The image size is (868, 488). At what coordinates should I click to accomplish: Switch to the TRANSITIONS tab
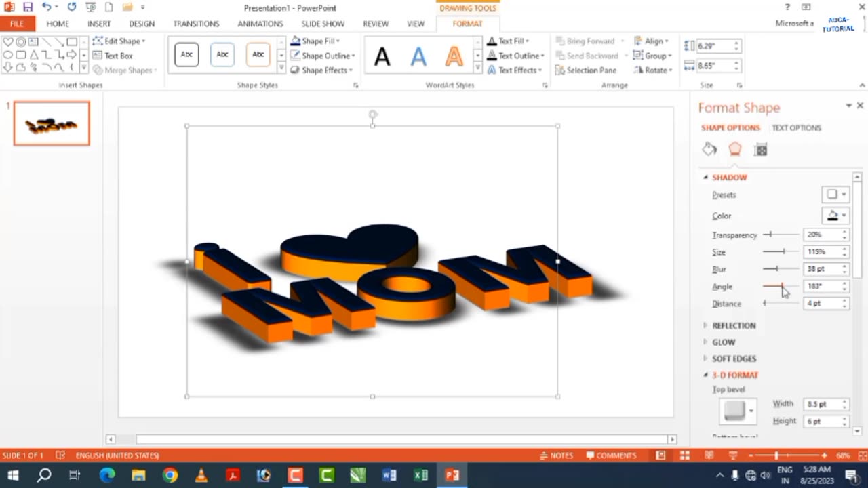point(196,24)
